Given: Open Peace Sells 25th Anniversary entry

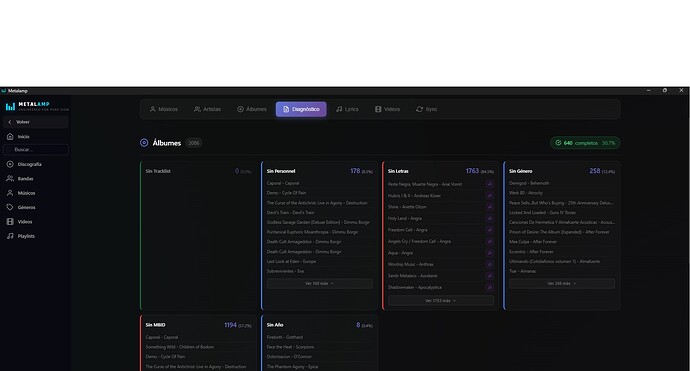Looking at the screenshot, I should 561,203.
